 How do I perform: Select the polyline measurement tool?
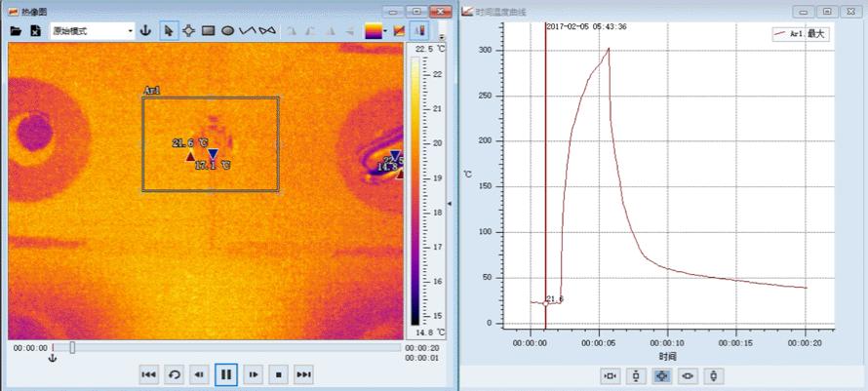point(248,31)
